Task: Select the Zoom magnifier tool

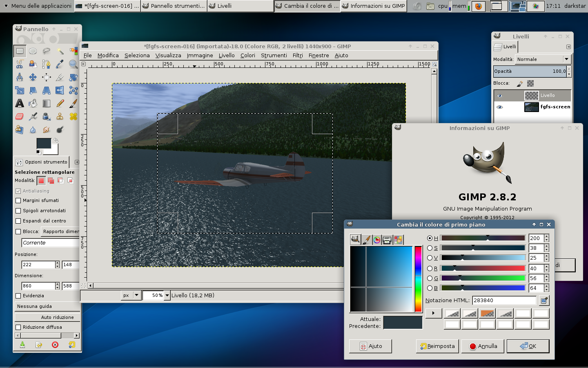Action: tap(73, 64)
